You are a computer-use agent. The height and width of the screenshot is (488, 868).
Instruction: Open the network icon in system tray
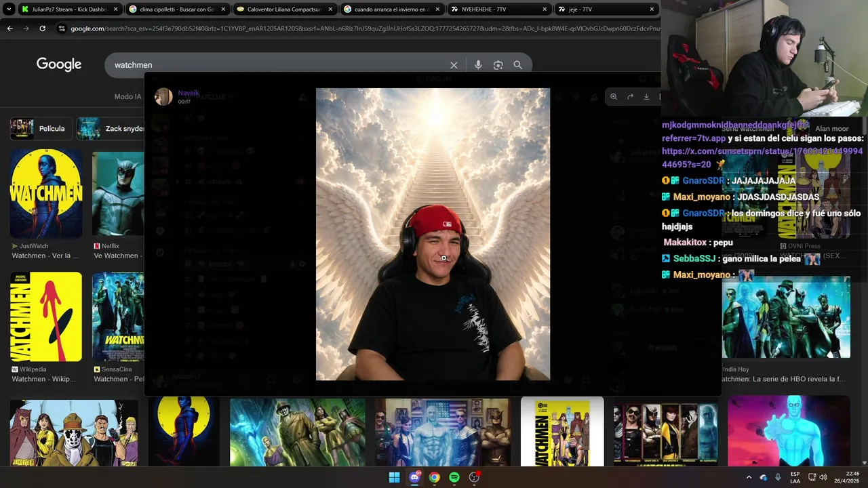click(812, 477)
